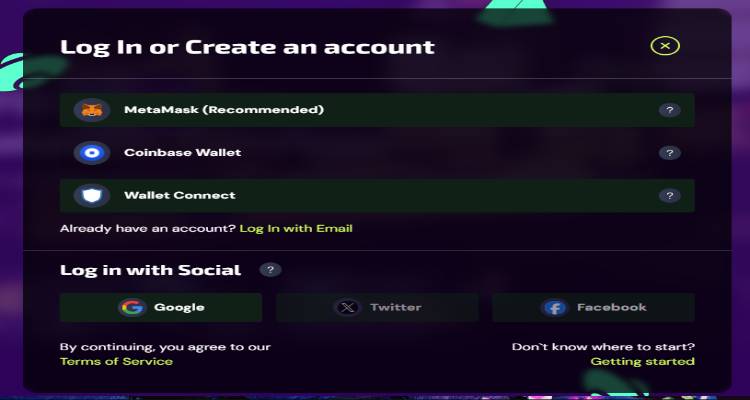Close the login dialog with the X
This screenshot has width=750, height=400.
click(665, 46)
